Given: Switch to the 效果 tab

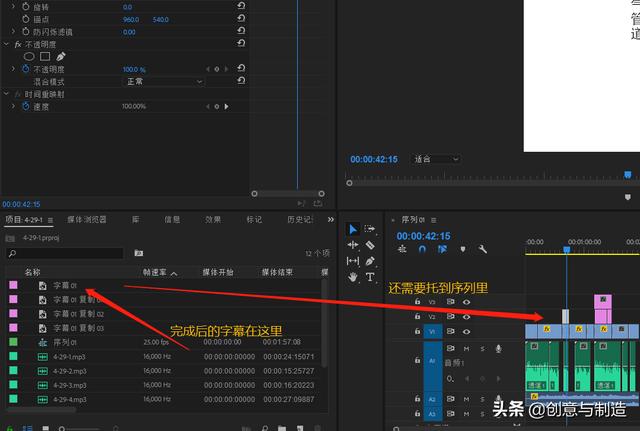Looking at the screenshot, I should point(213,220).
